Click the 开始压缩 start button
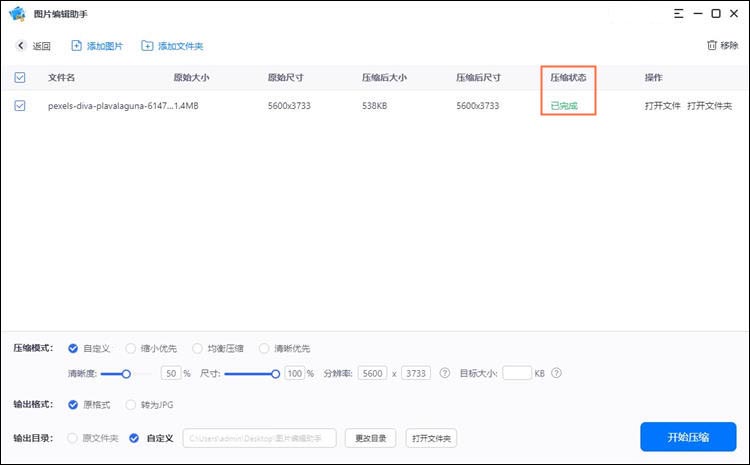 click(x=688, y=437)
